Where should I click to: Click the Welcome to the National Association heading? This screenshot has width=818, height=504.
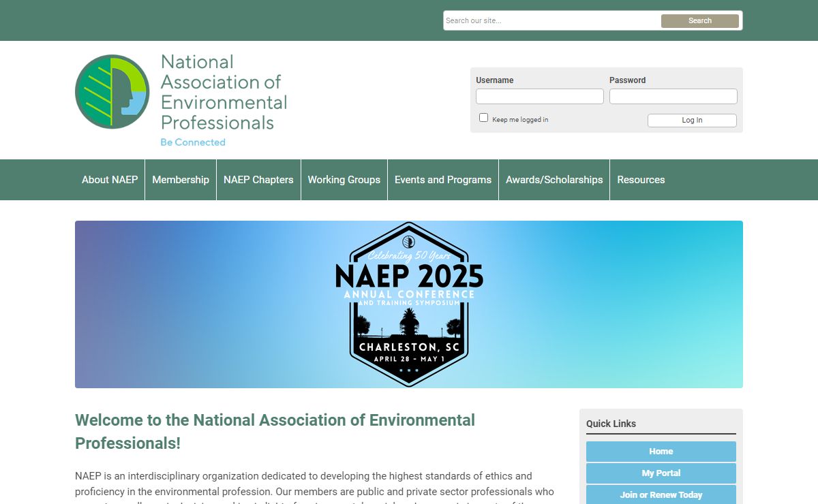[x=275, y=431]
